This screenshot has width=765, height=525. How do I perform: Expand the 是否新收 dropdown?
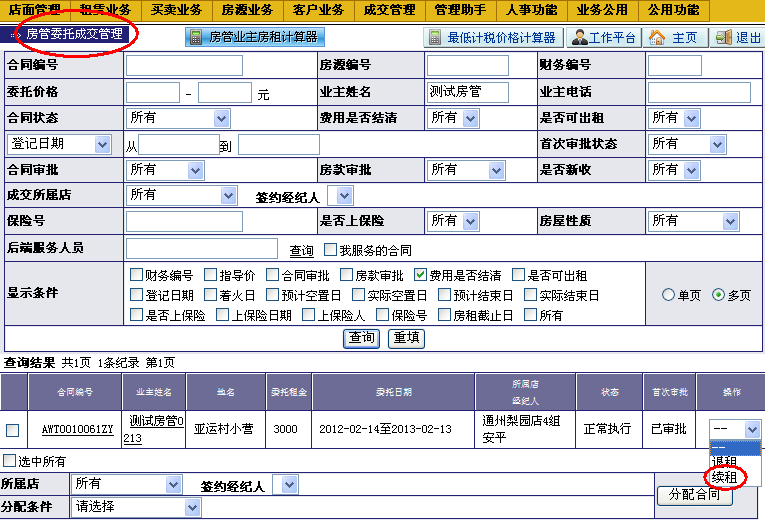click(x=674, y=170)
